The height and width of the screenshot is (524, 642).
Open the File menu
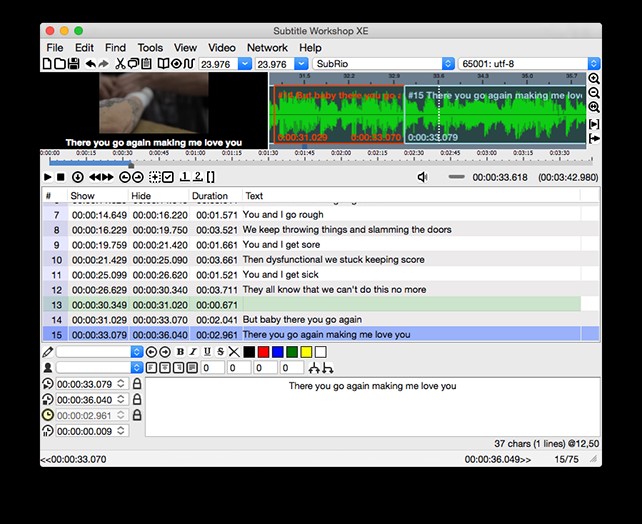click(x=55, y=48)
